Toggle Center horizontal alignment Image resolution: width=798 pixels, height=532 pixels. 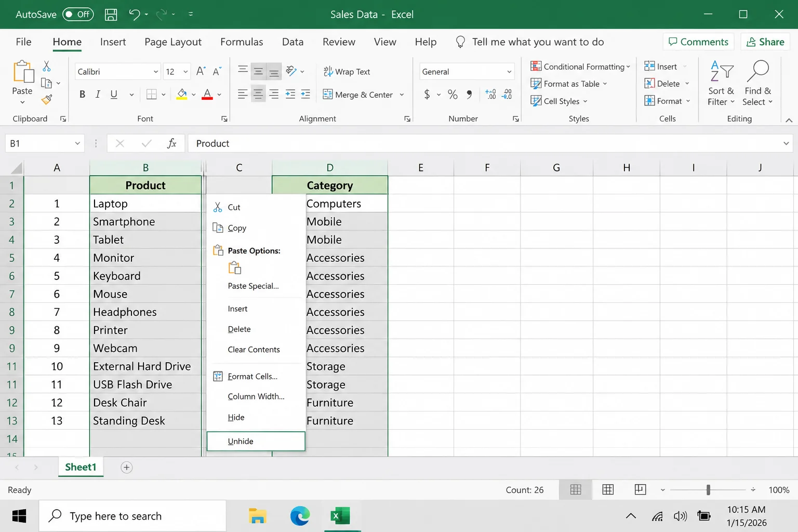coord(258,94)
